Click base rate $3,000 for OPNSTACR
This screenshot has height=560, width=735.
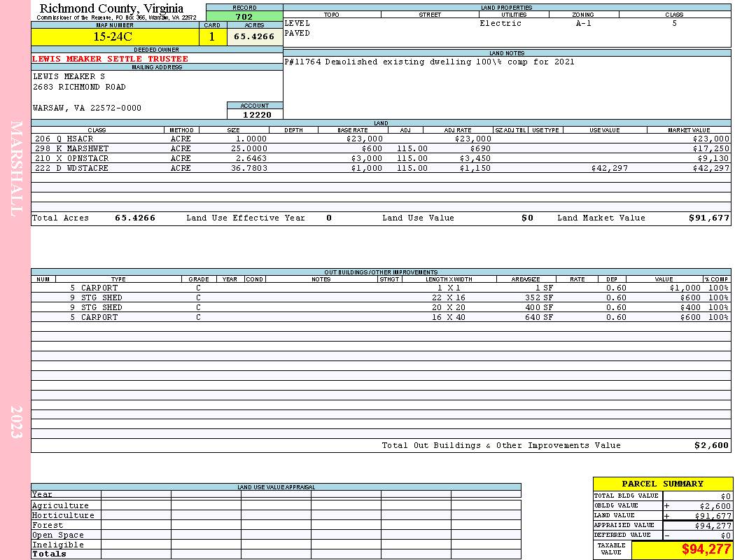pos(367,158)
